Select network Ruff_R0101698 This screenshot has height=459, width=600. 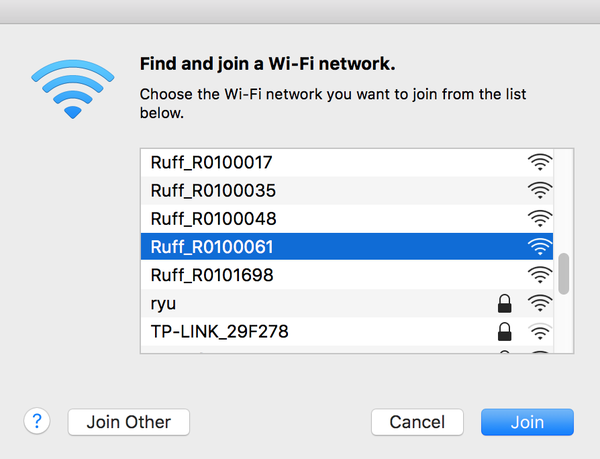click(x=212, y=274)
